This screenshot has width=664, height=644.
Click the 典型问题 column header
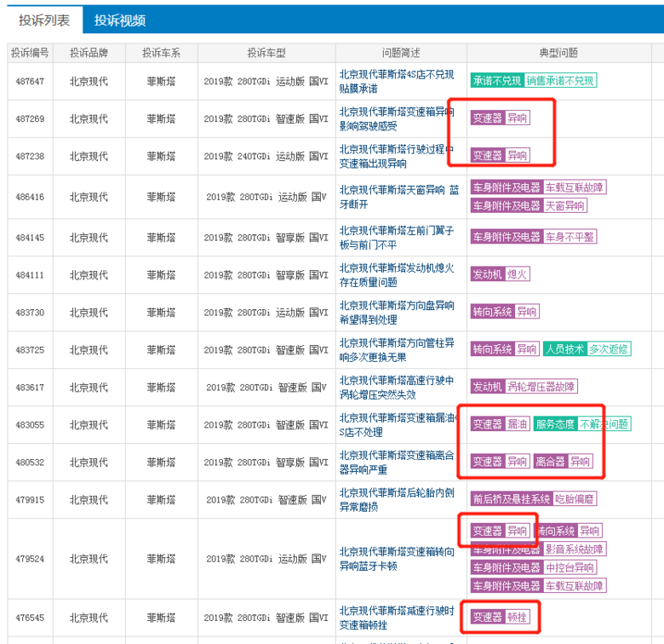(x=558, y=53)
